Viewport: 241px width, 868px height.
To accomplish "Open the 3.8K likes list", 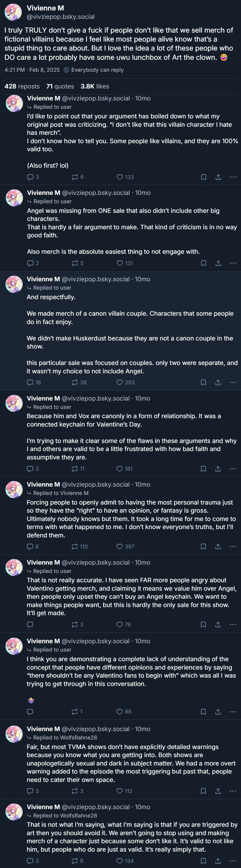I will [x=95, y=86].
